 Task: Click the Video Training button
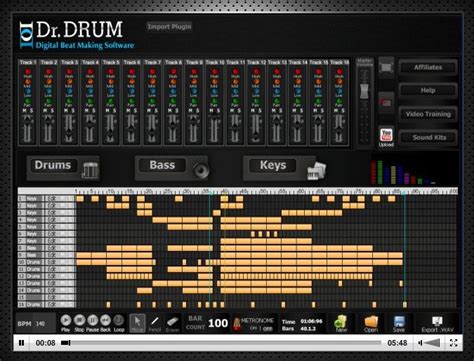click(428, 114)
